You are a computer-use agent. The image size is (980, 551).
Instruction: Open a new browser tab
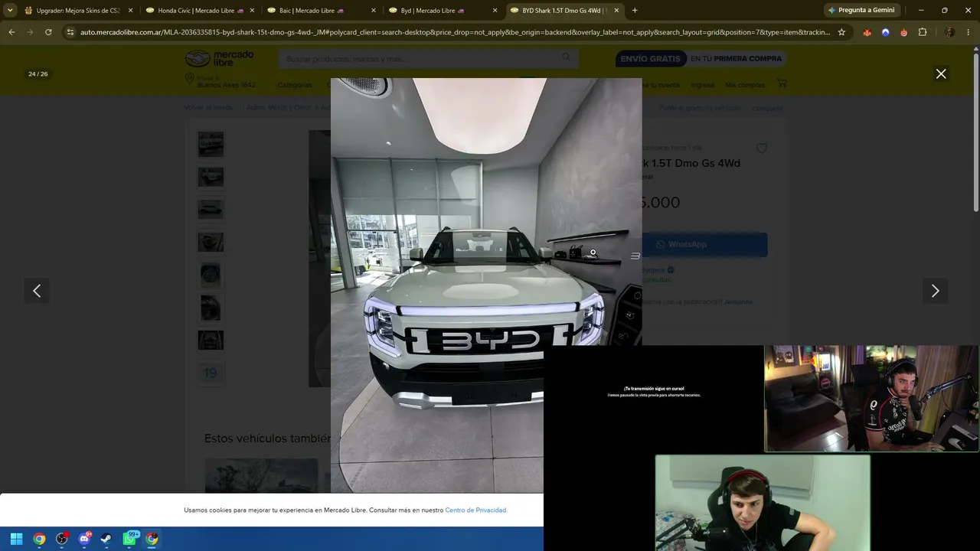coord(635,11)
